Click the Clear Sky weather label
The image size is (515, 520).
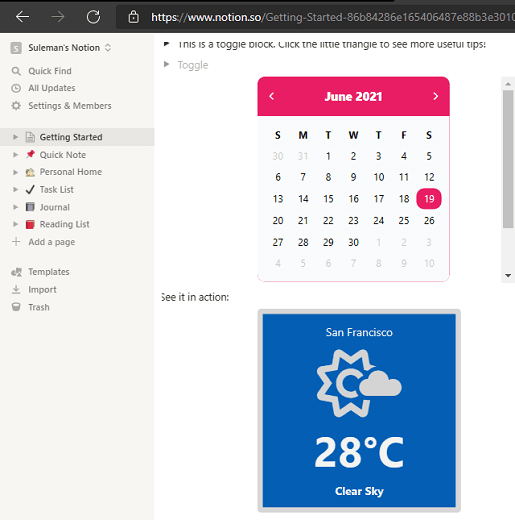coord(359,491)
